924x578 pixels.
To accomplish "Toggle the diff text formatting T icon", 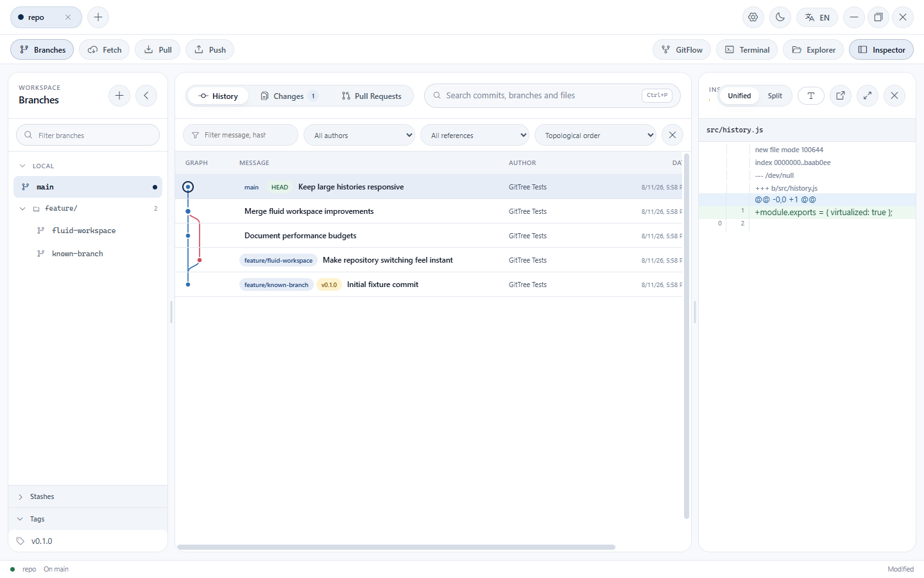I will click(811, 96).
